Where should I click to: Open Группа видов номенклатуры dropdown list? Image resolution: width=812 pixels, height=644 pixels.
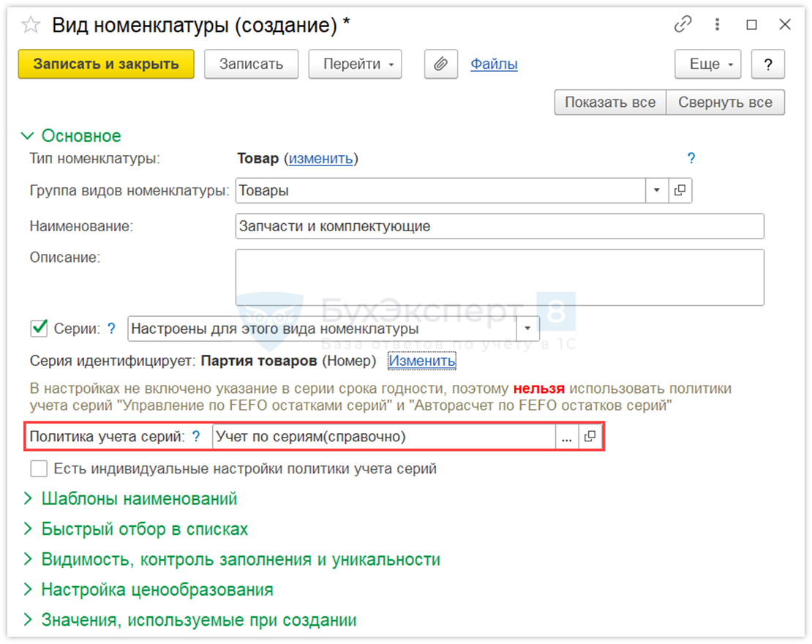pyautogui.click(x=656, y=190)
